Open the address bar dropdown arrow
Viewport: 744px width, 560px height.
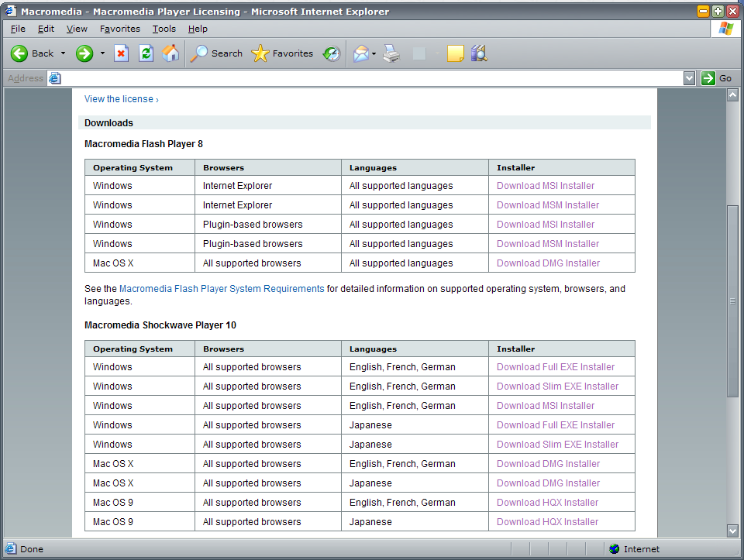tap(690, 78)
